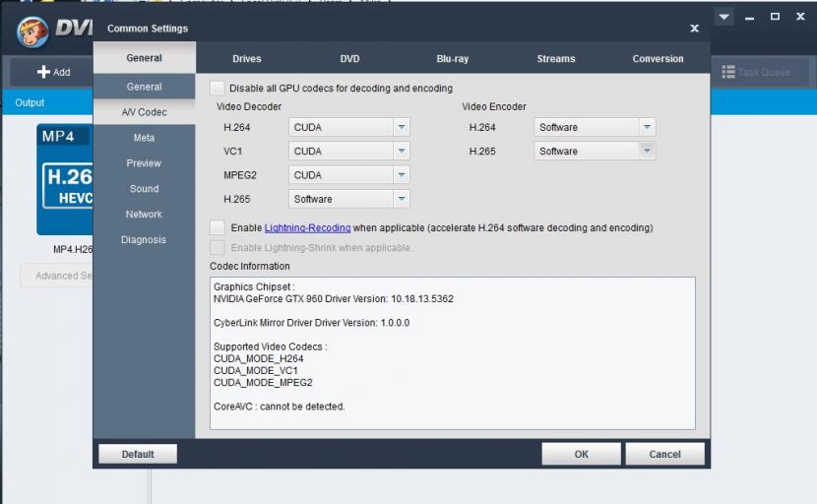
Task: Open the H.264 decoder CUDA combo box
Action: [x=349, y=127]
